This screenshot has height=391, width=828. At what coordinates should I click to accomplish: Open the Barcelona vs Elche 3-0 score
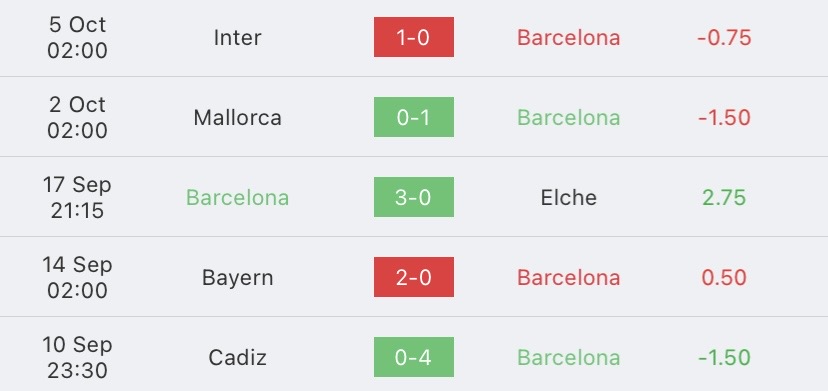(x=413, y=197)
